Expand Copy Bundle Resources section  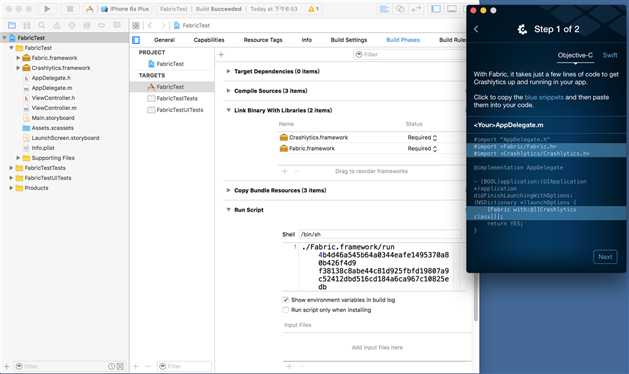228,190
